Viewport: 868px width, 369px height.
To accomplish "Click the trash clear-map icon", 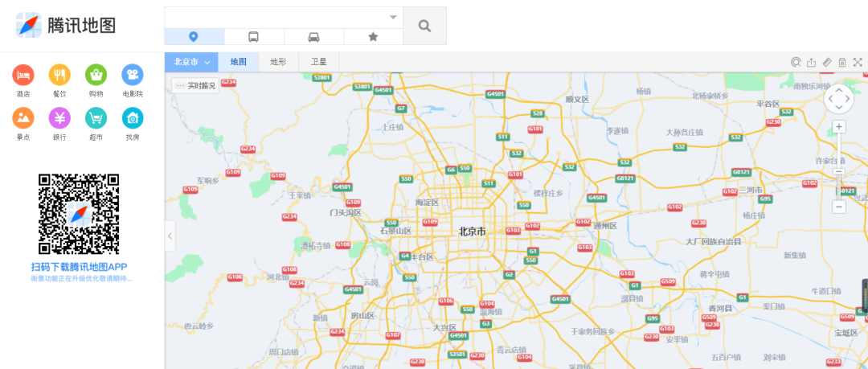I will click(x=842, y=62).
